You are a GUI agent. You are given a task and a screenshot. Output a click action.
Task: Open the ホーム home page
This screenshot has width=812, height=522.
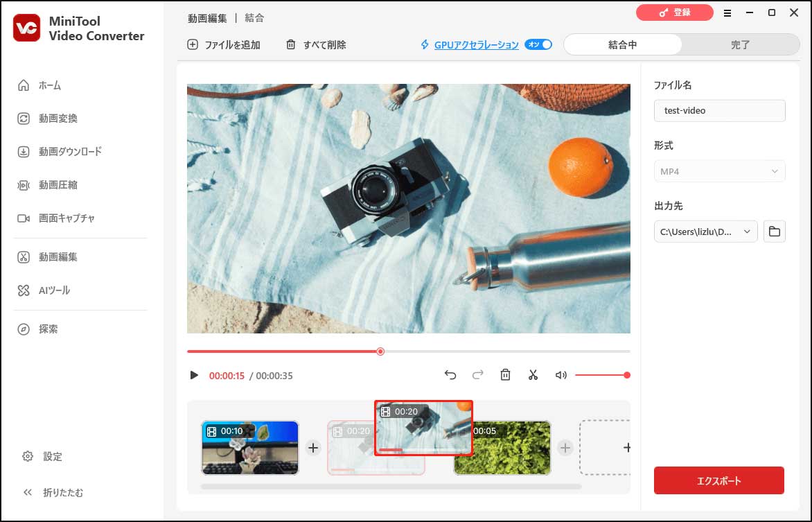point(39,85)
